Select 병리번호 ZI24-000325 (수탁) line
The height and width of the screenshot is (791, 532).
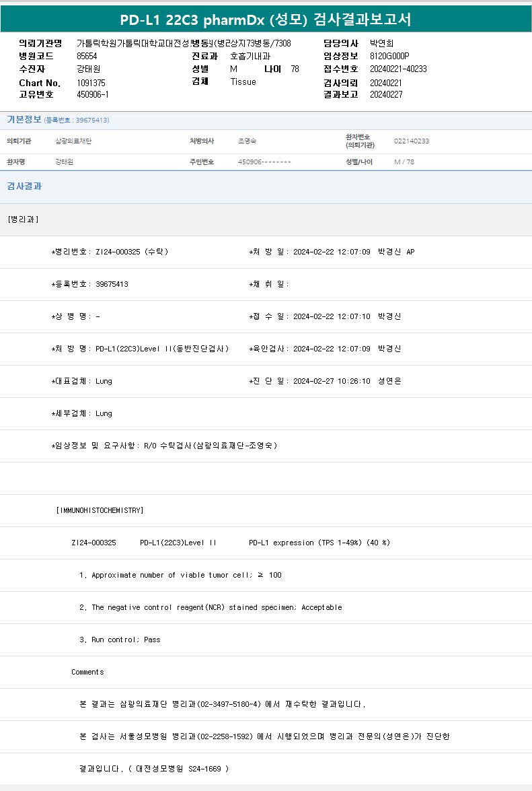click(x=110, y=252)
